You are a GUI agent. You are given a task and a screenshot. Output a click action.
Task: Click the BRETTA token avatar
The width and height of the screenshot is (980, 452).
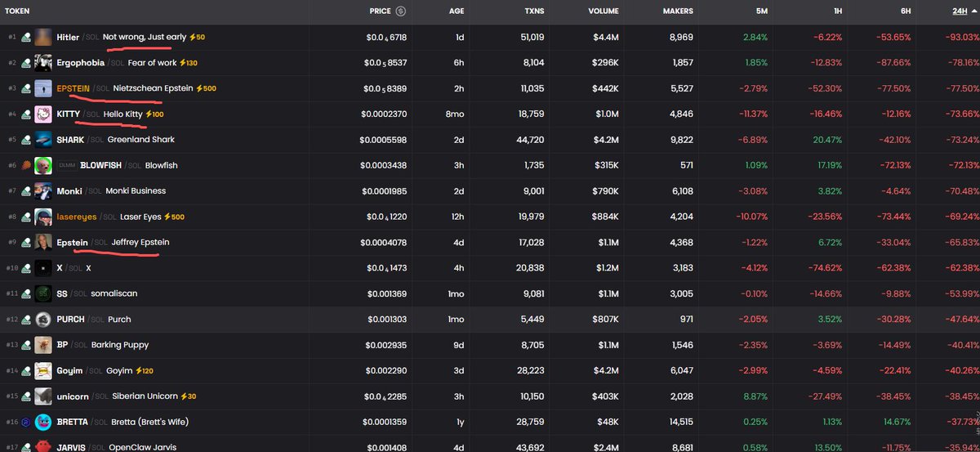click(43, 422)
